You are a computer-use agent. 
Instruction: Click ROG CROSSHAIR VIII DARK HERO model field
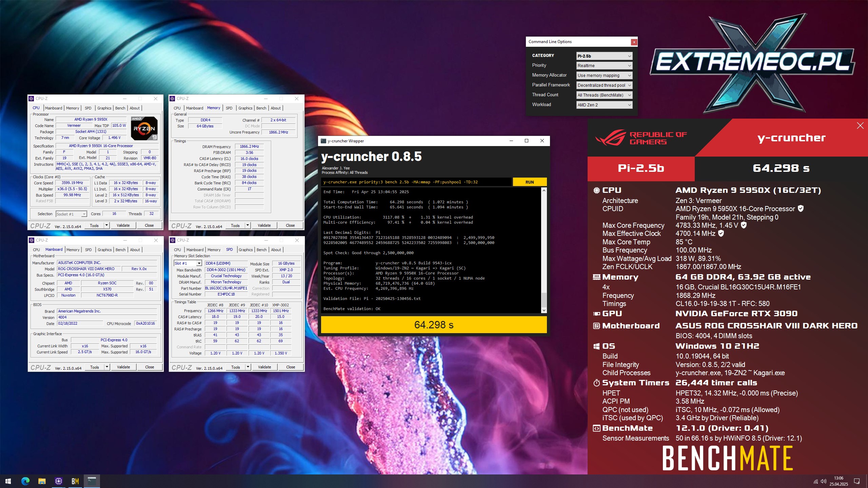point(89,269)
